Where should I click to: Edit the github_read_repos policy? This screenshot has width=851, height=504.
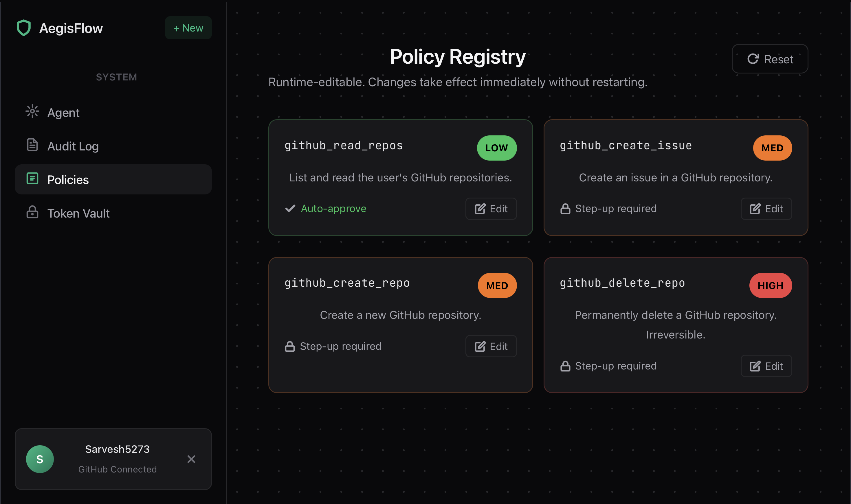(491, 209)
